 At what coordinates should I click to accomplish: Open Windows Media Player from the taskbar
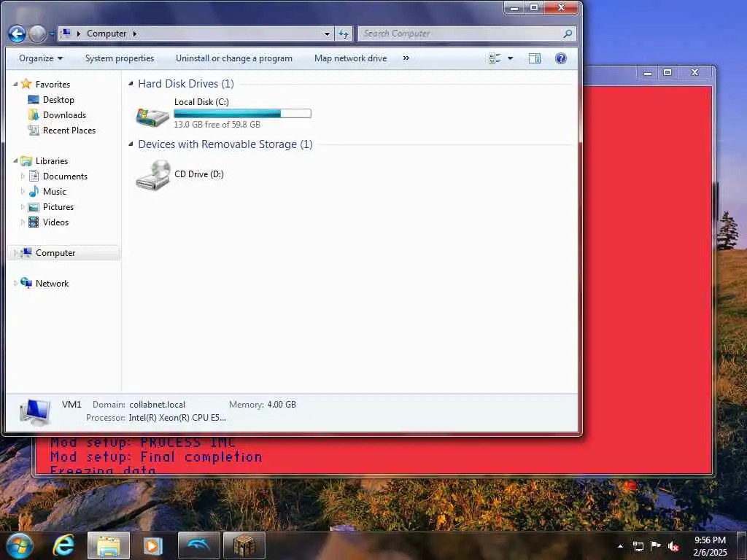click(x=152, y=545)
